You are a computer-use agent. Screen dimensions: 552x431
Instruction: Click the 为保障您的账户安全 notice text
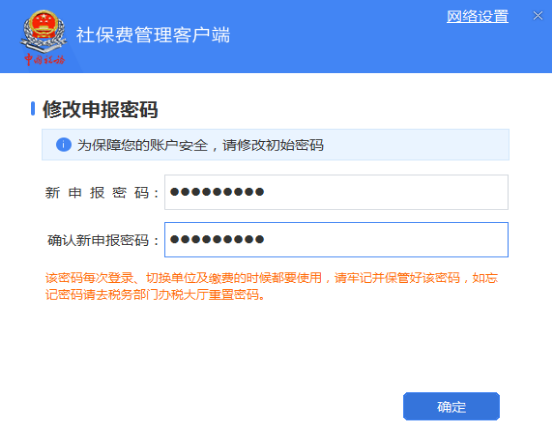coord(143,145)
